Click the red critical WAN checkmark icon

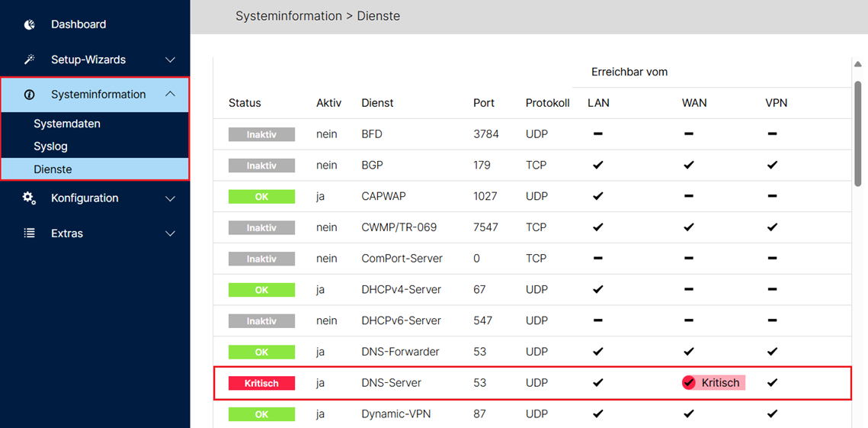pos(689,383)
